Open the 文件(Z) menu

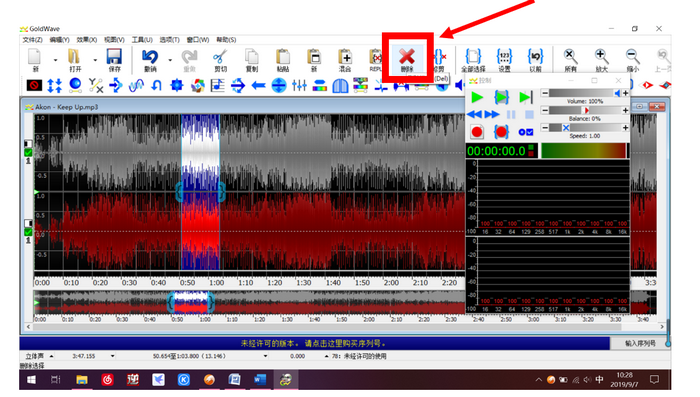32,40
